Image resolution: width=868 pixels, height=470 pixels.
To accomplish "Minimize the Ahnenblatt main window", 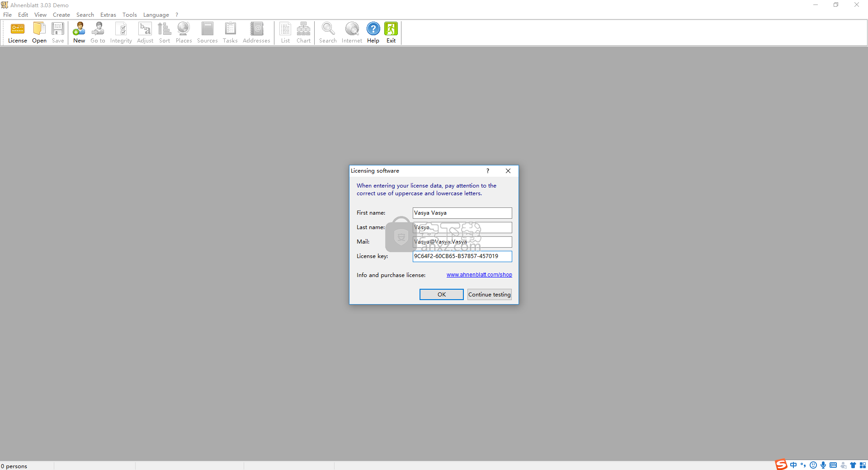I will 816,5.
